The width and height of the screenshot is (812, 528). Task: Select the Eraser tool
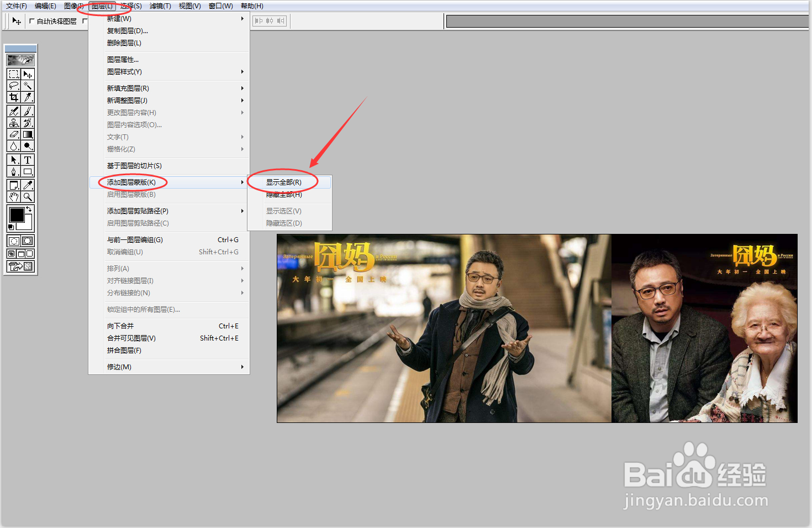click(14, 134)
